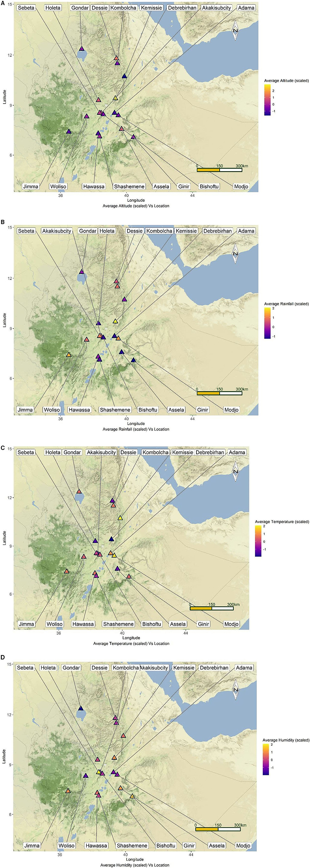Click the Hawassa label in panel A

pyautogui.click(x=94, y=186)
